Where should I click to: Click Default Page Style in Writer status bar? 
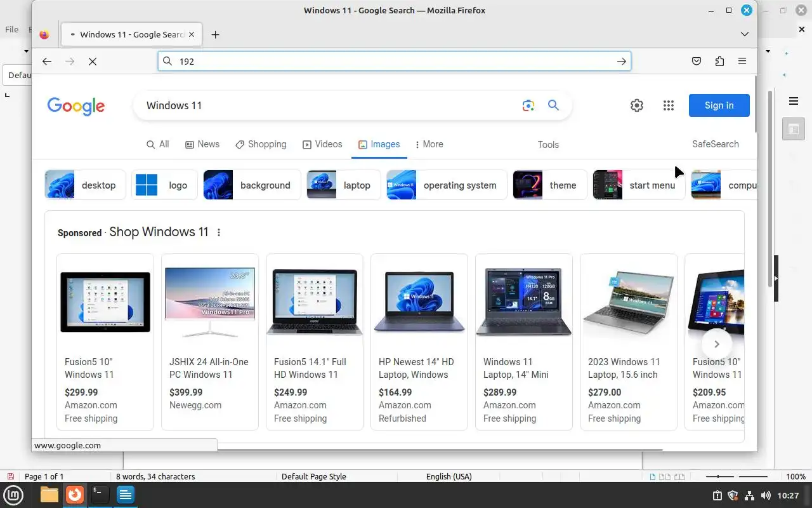(x=313, y=476)
